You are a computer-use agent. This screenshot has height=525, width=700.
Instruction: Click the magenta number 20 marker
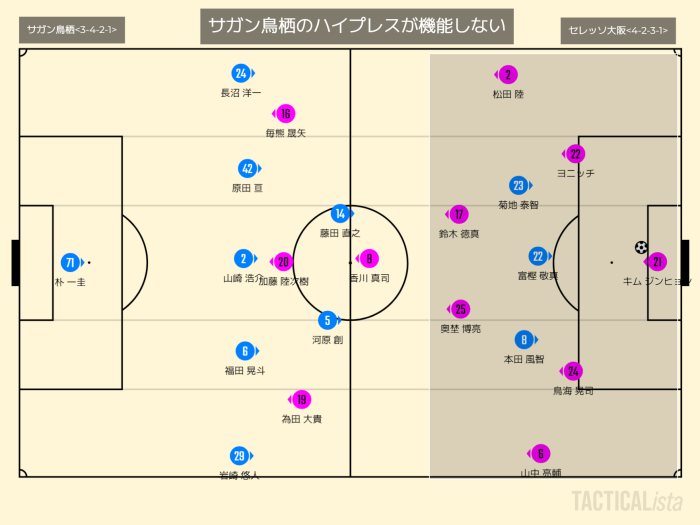(284, 262)
